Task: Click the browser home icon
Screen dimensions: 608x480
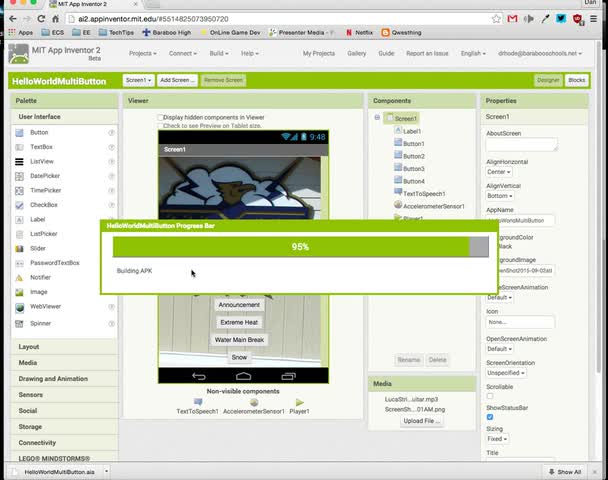Action: point(55,19)
